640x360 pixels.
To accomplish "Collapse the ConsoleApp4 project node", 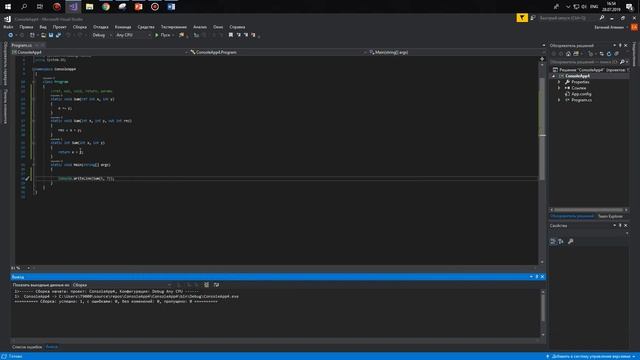I will [554, 76].
